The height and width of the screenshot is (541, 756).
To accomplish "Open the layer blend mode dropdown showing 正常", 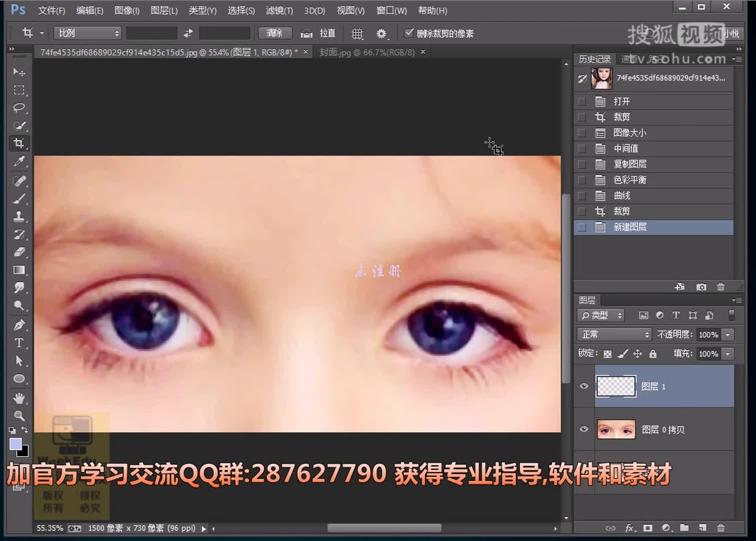I will 613,334.
